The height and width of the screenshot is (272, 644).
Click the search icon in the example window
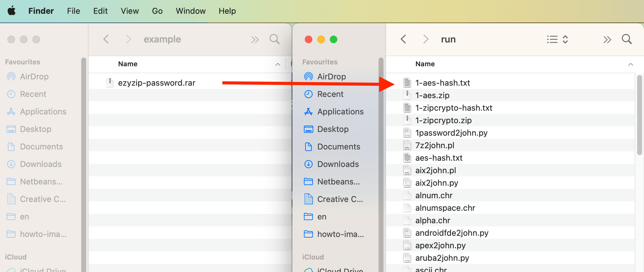[x=274, y=39]
